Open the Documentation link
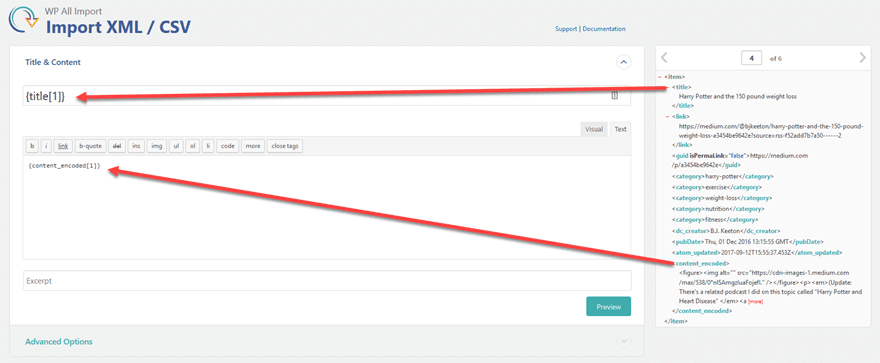 pyautogui.click(x=604, y=29)
